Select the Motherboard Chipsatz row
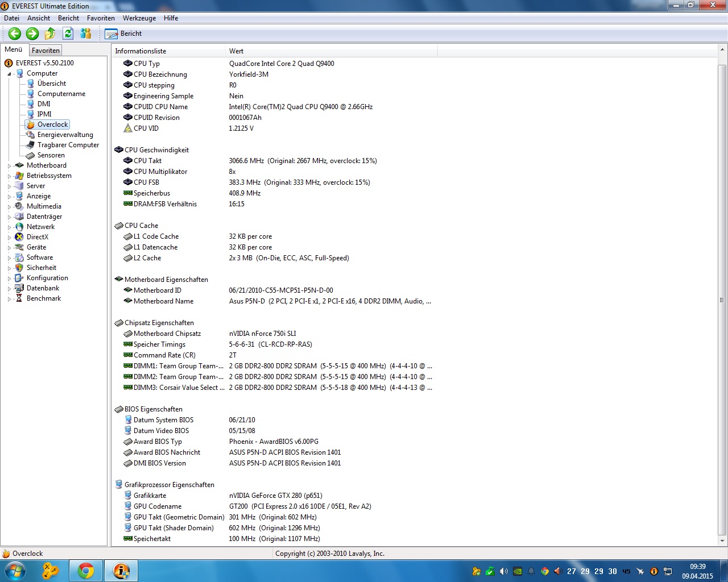 coord(273,334)
